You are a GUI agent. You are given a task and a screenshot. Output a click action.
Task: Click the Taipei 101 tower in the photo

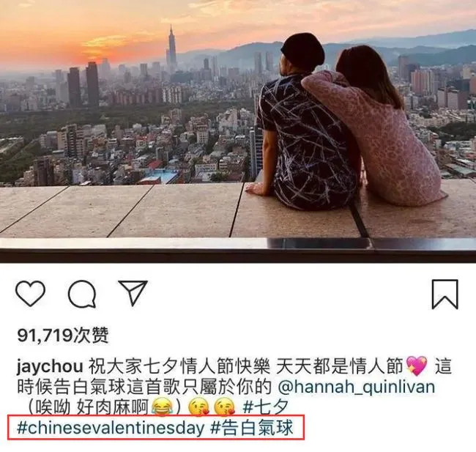(171, 48)
